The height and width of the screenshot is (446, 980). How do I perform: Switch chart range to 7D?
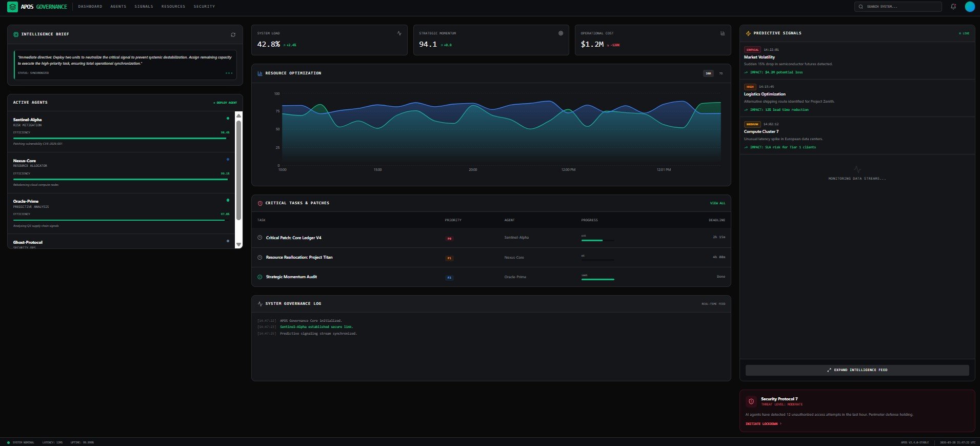tap(721, 73)
